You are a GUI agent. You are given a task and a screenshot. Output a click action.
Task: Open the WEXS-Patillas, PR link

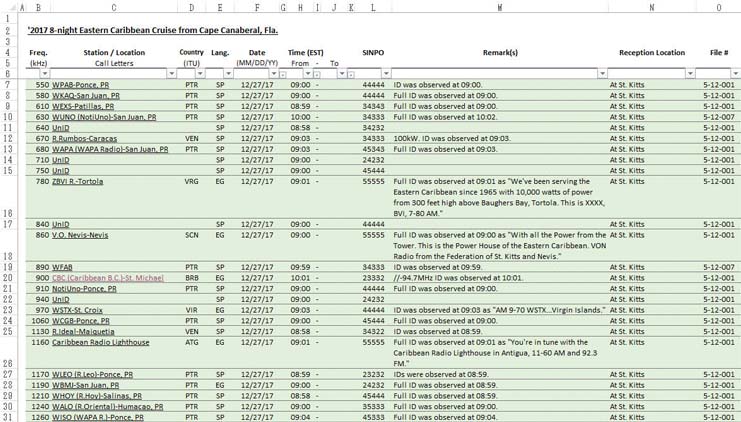pos(83,107)
